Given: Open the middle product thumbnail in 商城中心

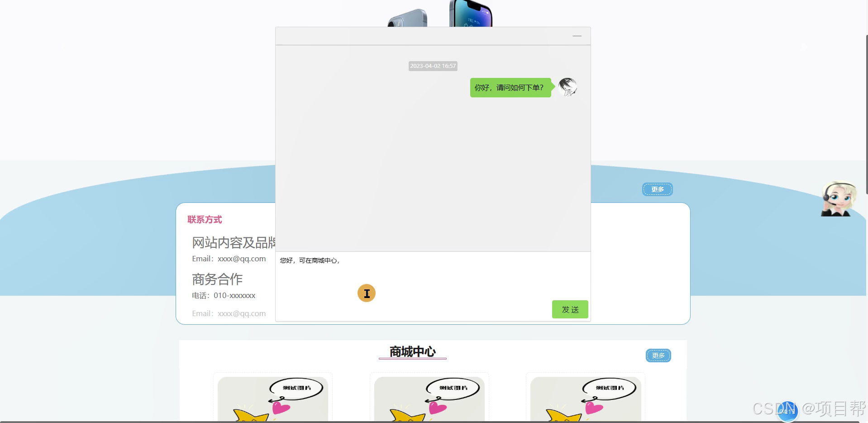Looking at the screenshot, I should (x=429, y=399).
